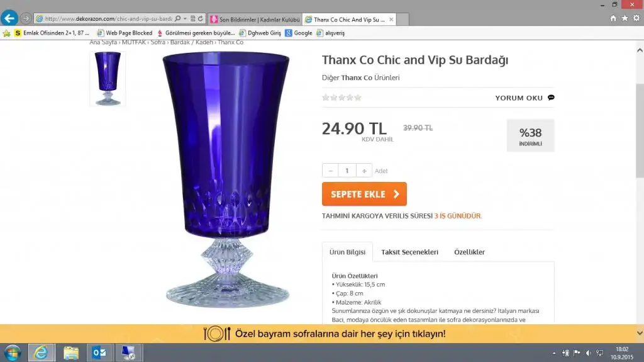The width and height of the screenshot is (644, 362).
Task: Open browser settings gear icon
Action: (x=636, y=18)
